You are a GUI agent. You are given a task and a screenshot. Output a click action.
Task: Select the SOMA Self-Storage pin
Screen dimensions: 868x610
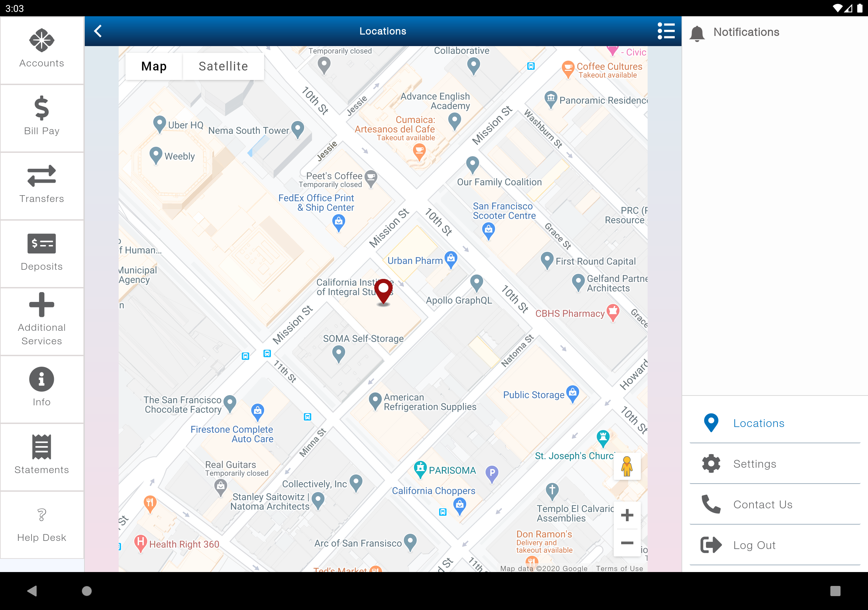(338, 355)
